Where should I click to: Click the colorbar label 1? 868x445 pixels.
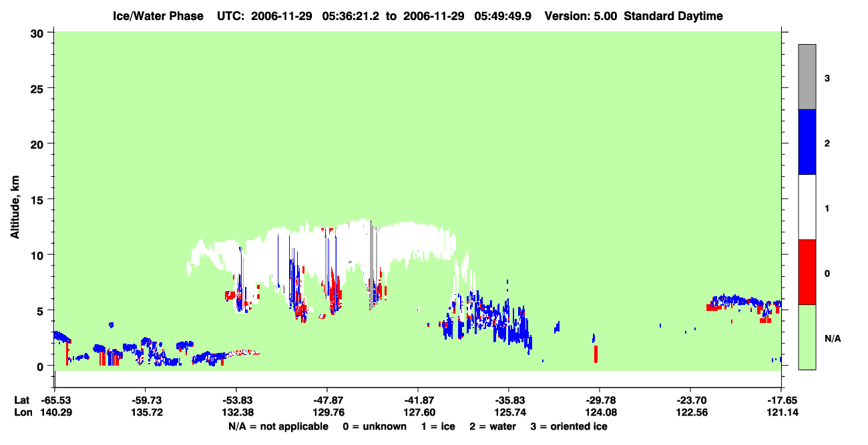(x=827, y=208)
